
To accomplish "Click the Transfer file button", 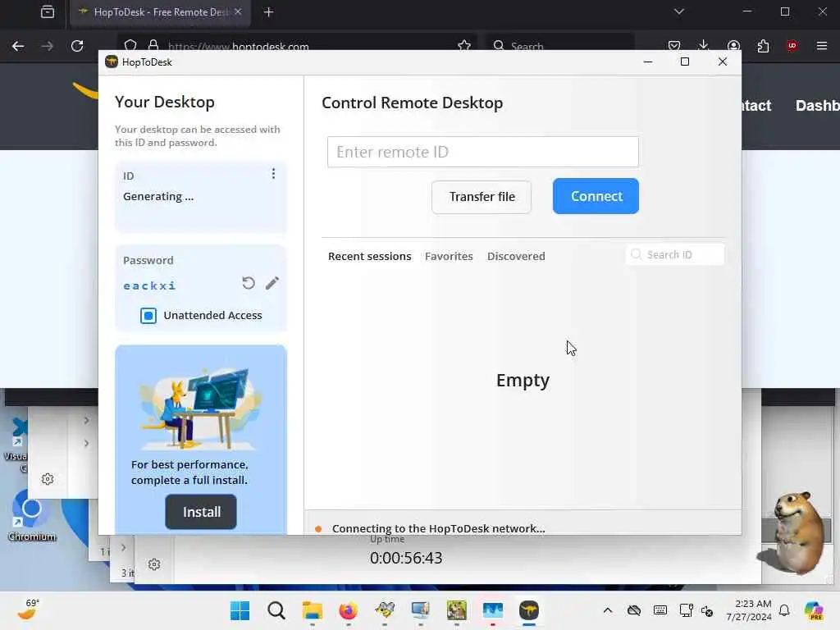I will [x=482, y=197].
